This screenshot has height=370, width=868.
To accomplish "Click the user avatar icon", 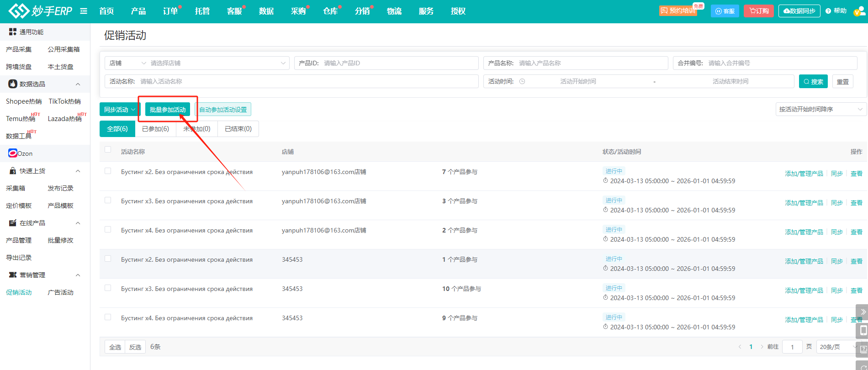I will (860, 11).
